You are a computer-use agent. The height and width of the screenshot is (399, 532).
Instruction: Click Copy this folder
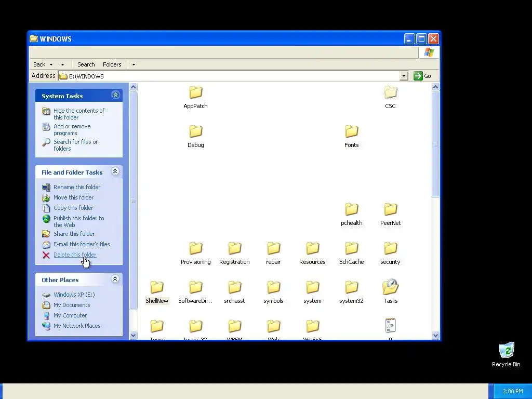(x=73, y=208)
